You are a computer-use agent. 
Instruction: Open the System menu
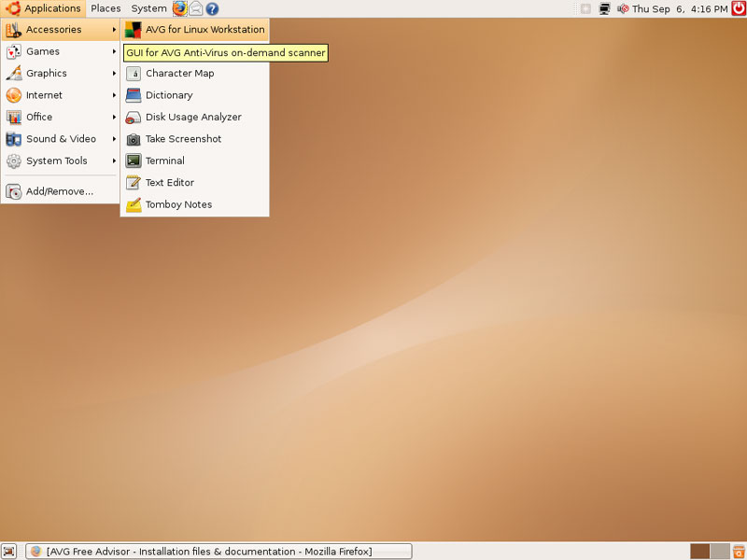pos(148,8)
